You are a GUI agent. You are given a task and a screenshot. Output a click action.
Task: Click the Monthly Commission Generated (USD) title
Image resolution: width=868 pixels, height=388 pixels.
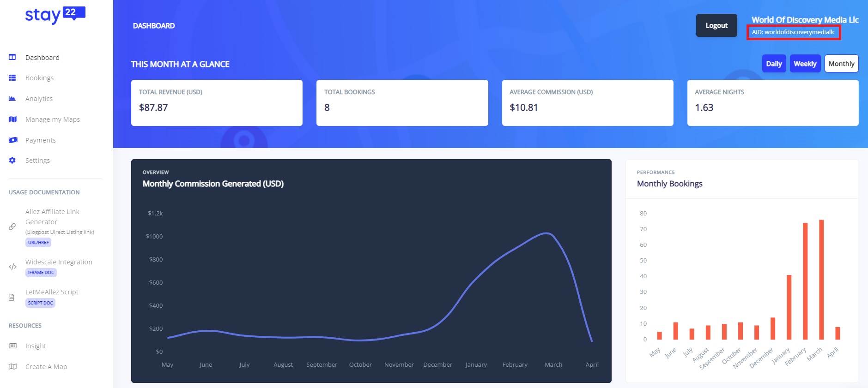pyautogui.click(x=213, y=184)
